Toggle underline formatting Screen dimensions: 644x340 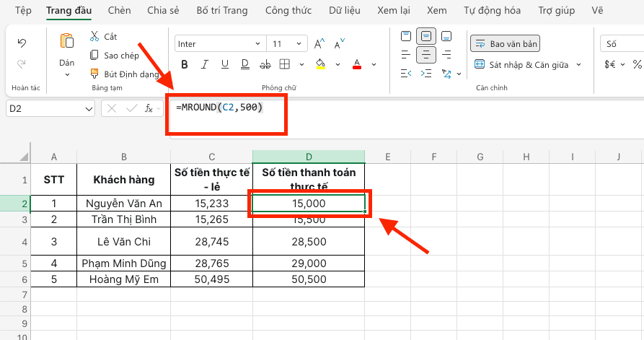tap(225, 64)
